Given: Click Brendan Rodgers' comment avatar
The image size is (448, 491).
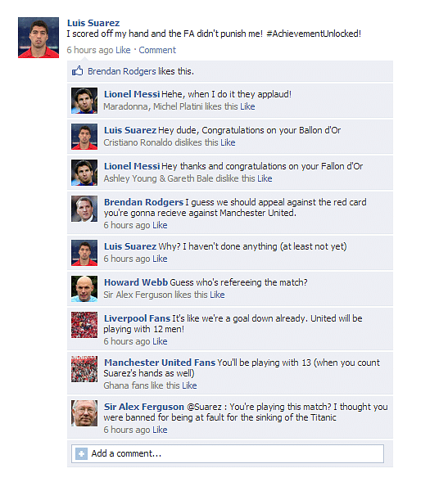Looking at the screenshot, I should click(x=84, y=209).
